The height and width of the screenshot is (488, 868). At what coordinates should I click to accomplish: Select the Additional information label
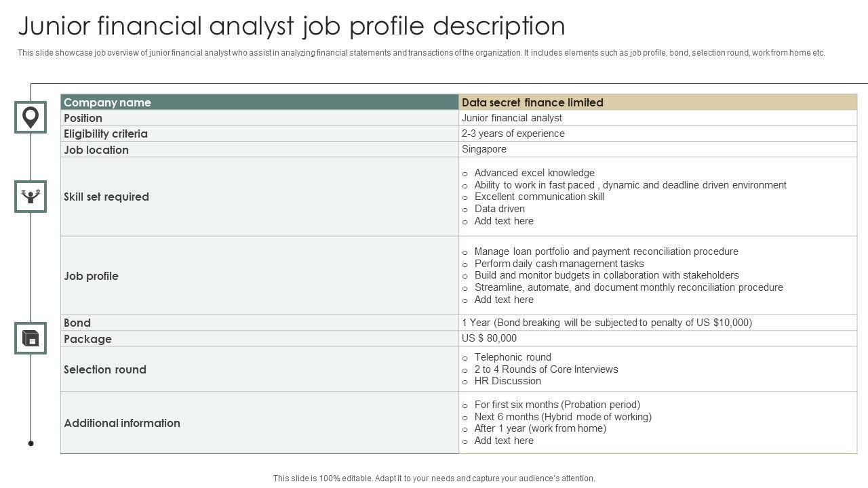[x=122, y=423]
